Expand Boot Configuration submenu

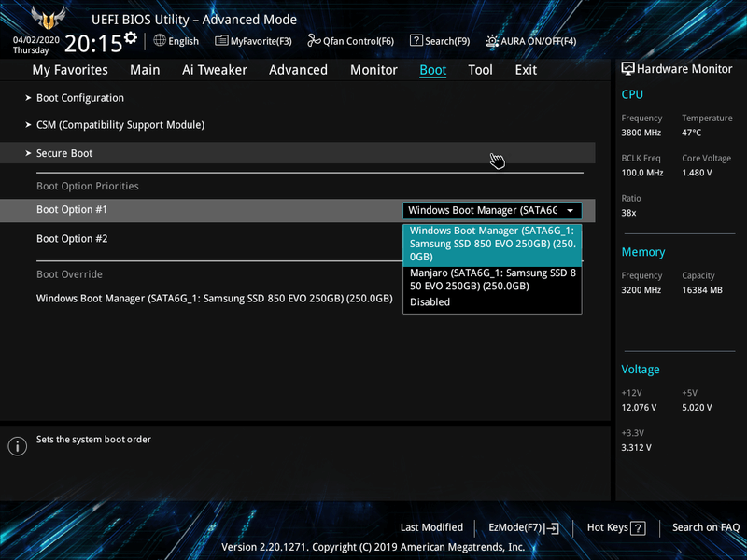(80, 98)
